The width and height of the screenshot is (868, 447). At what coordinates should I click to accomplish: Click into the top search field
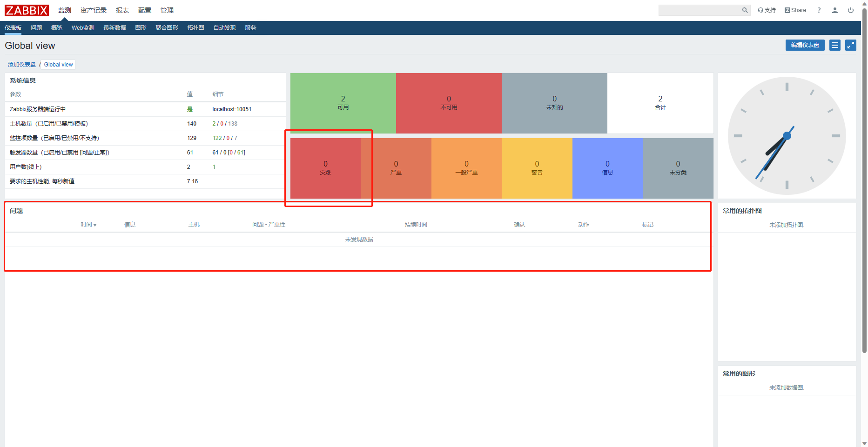[700, 10]
